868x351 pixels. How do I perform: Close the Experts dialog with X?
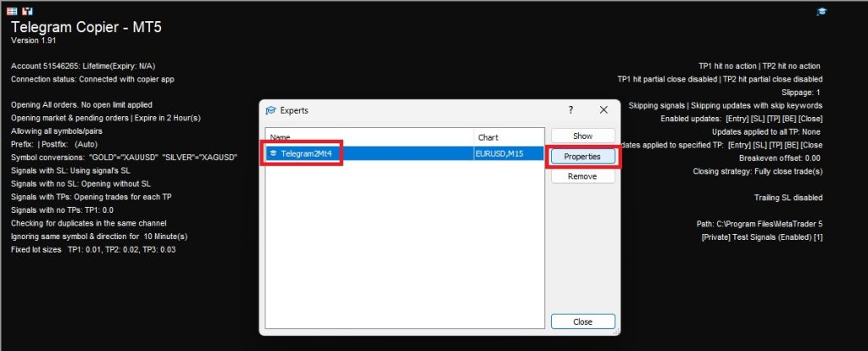[x=604, y=110]
